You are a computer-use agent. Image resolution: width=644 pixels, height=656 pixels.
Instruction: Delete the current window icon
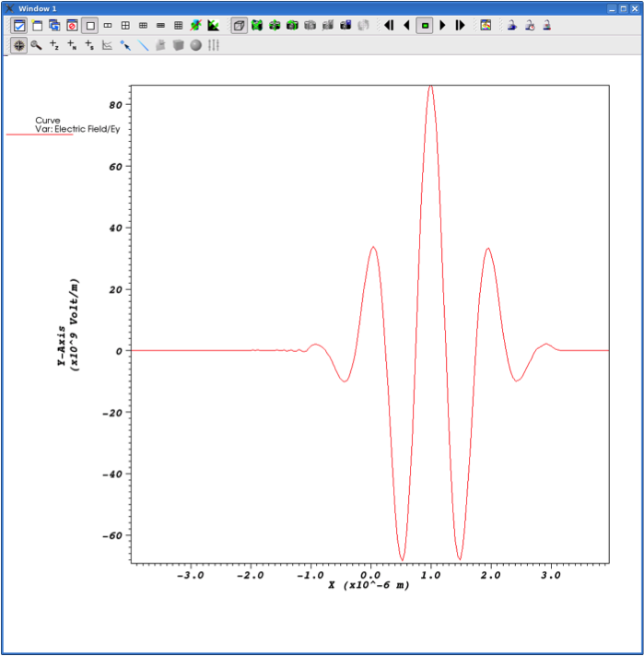pyautogui.click(x=73, y=26)
